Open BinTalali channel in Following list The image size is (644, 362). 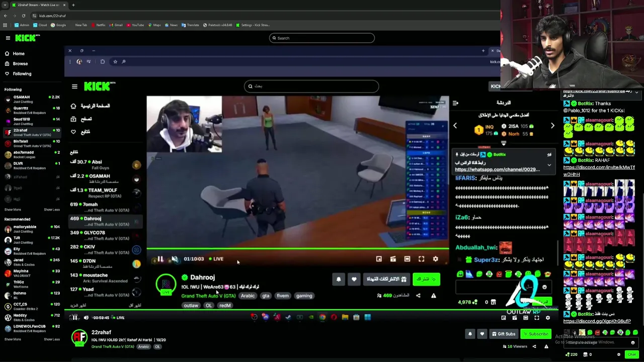point(32,143)
